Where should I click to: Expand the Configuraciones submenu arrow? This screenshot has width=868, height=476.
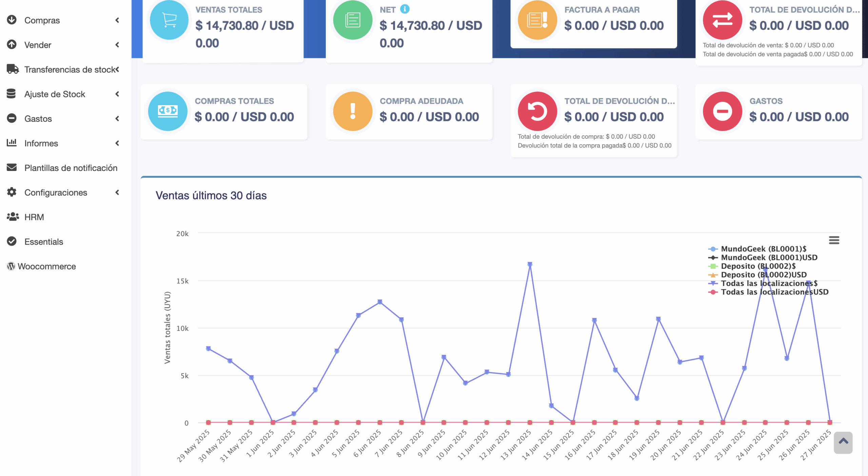pyautogui.click(x=117, y=192)
